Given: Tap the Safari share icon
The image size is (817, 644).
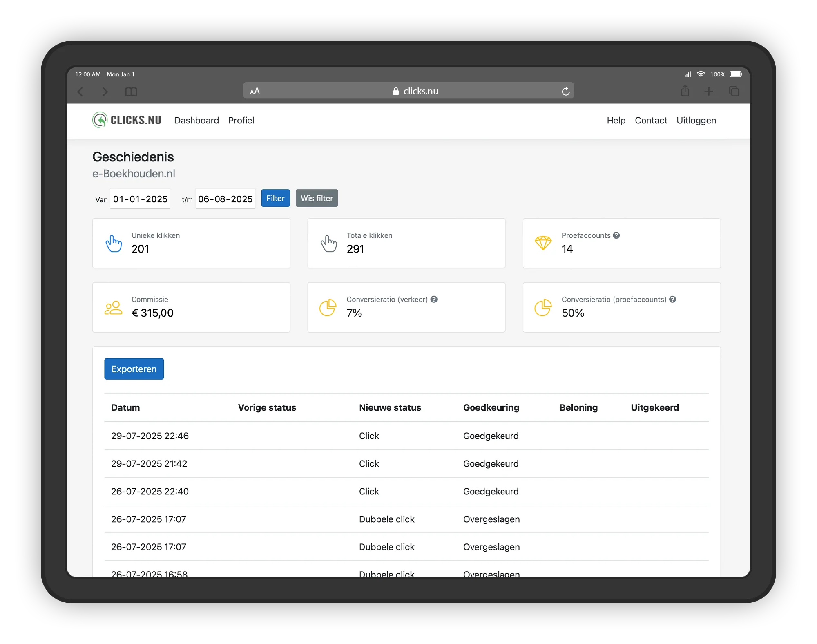Looking at the screenshot, I should pos(685,91).
